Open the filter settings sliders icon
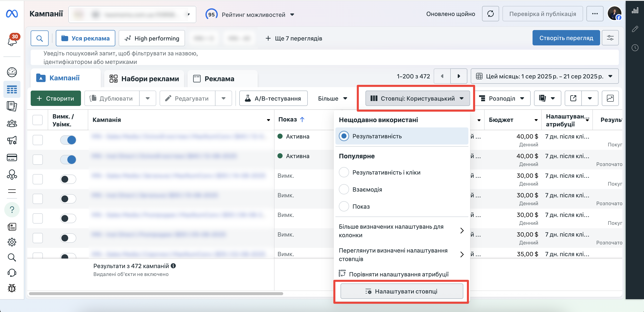The height and width of the screenshot is (312, 644). [610, 38]
